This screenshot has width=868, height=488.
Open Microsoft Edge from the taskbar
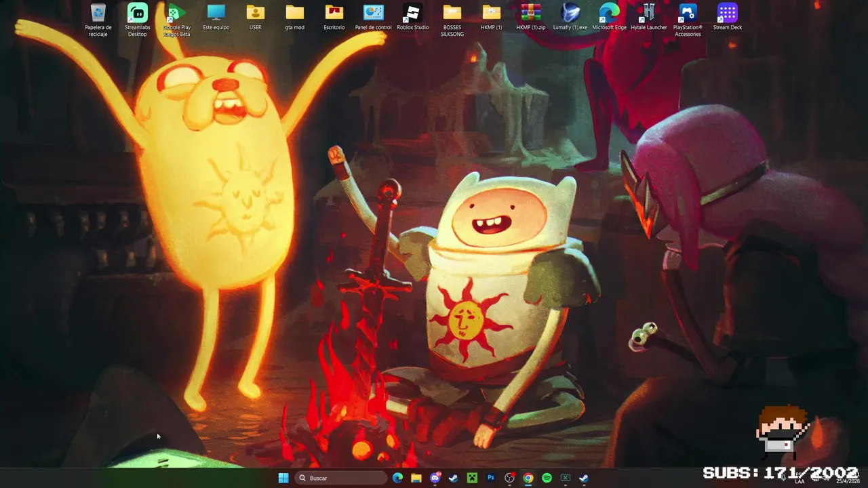coord(397,478)
